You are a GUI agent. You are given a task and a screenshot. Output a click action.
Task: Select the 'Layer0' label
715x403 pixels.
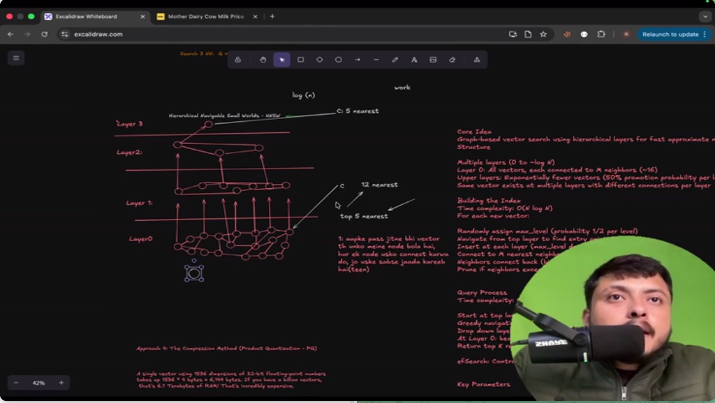pyautogui.click(x=140, y=239)
